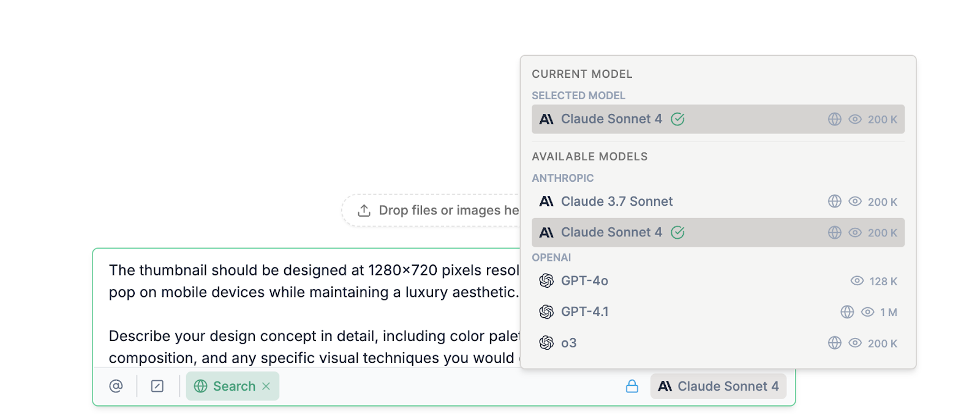Click the AVAILABLE MODELS heading

590,157
